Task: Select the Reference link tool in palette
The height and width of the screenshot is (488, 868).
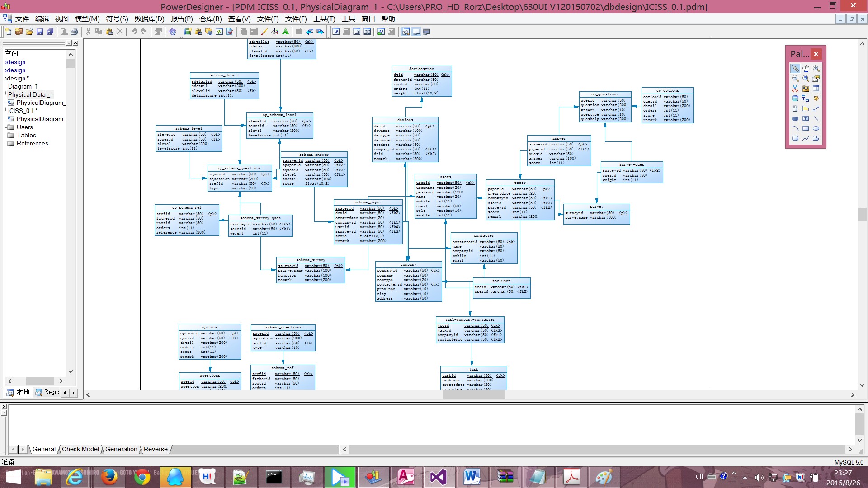Action: coord(806,99)
